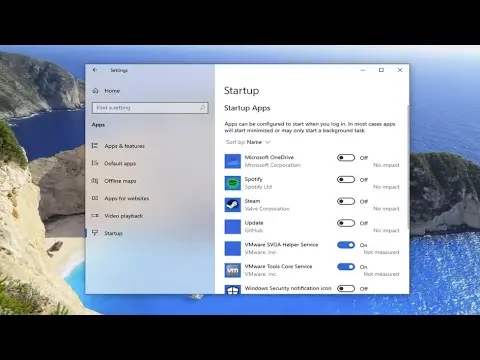
Task: Click the GitHub Update app icon
Action: coord(233,227)
